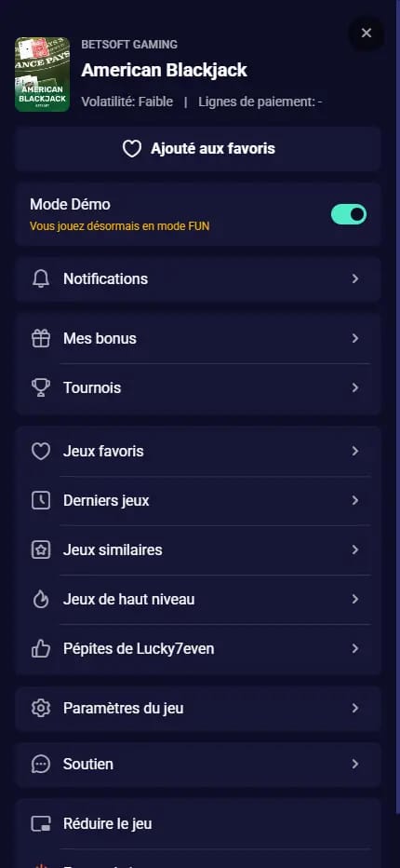
Task: Open the Mes bonus menu entry
Action: 198,339
